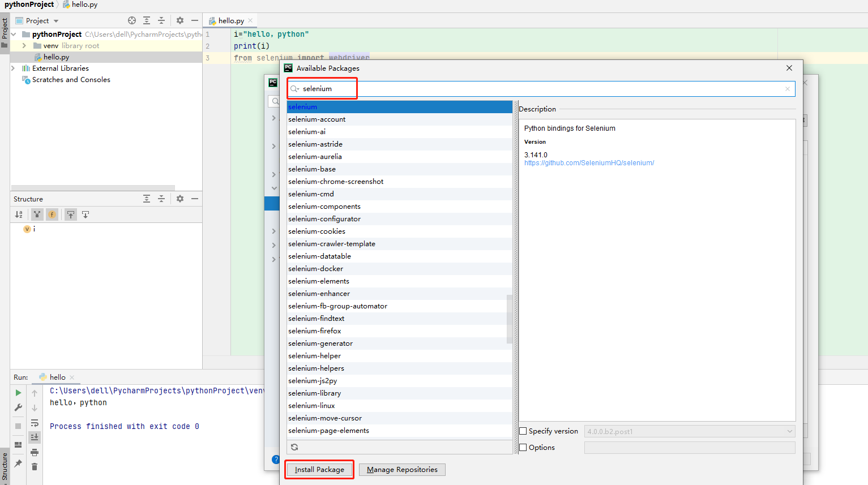
Task: Select selenium-chrome-screenshot package
Action: coord(399,182)
